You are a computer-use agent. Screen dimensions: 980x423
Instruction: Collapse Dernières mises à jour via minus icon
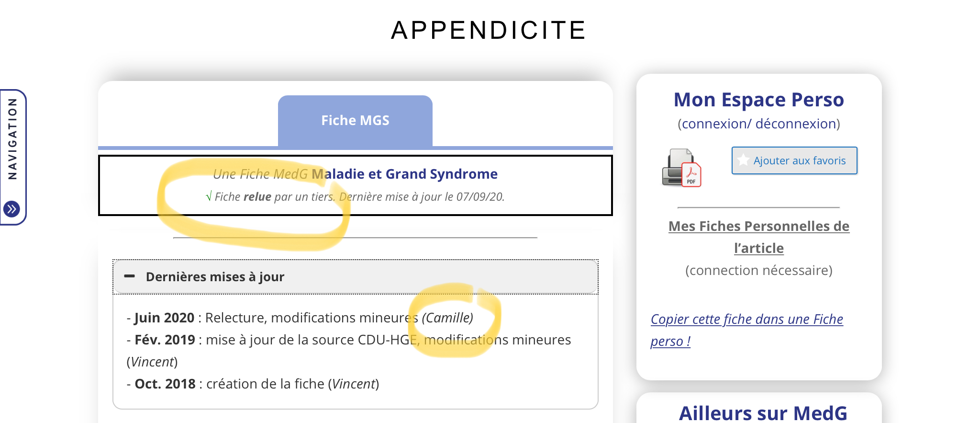click(x=129, y=276)
